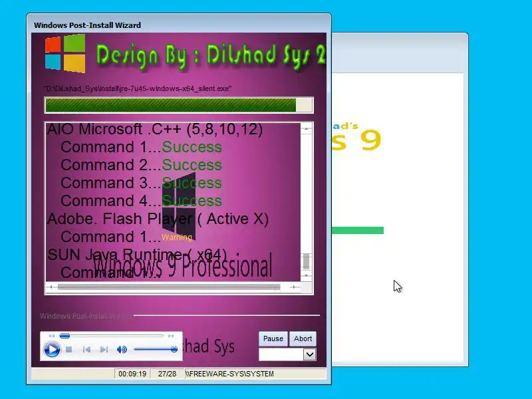This screenshot has width=532, height=399.
Task: Select 'AIO Microsoft .C++ (5,8,10,12)' log entry
Action: click(x=155, y=129)
